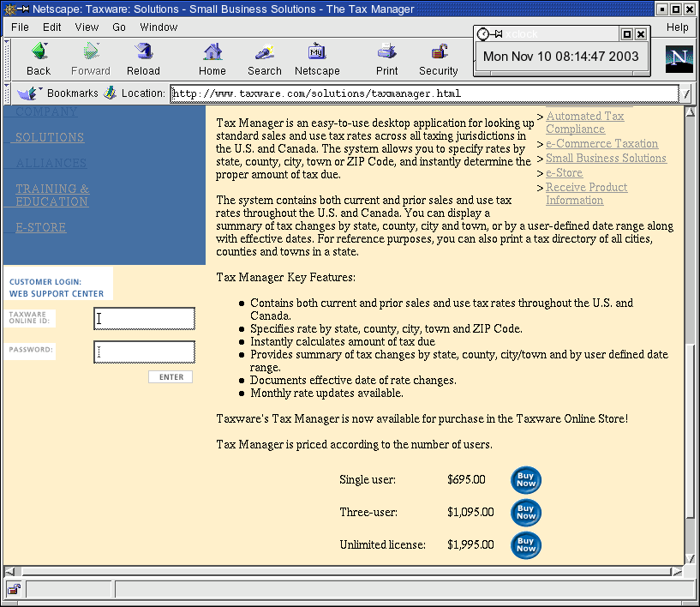Click horizontal scrollbar right arrow
This screenshot has height=607, width=700.
tap(678, 572)
